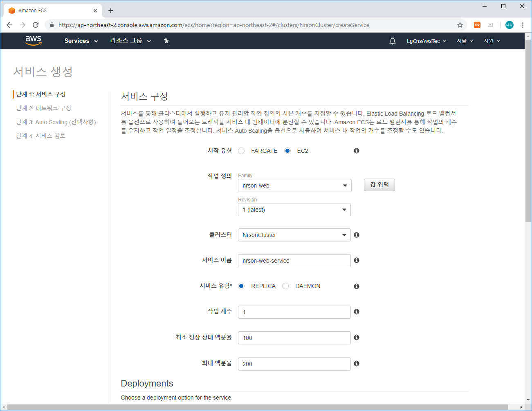Open the cluster dropdown showing NrsonCluster
Viewport: 532px width, 411px height.
[x=294, y=235]
